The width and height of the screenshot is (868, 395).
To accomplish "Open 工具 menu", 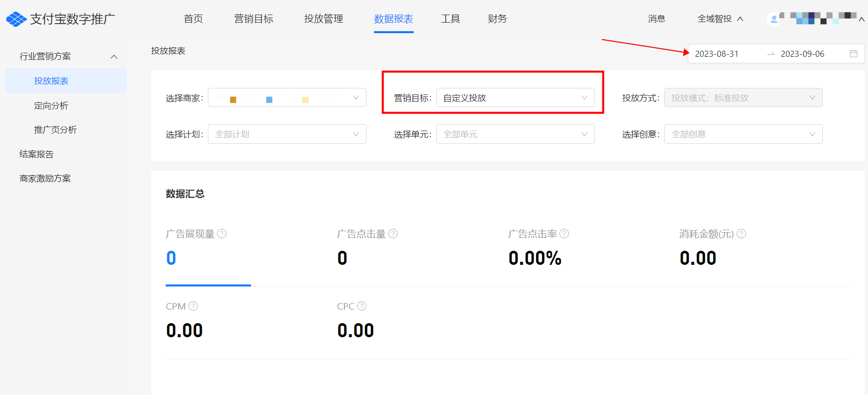I will [x=450, y=19].
